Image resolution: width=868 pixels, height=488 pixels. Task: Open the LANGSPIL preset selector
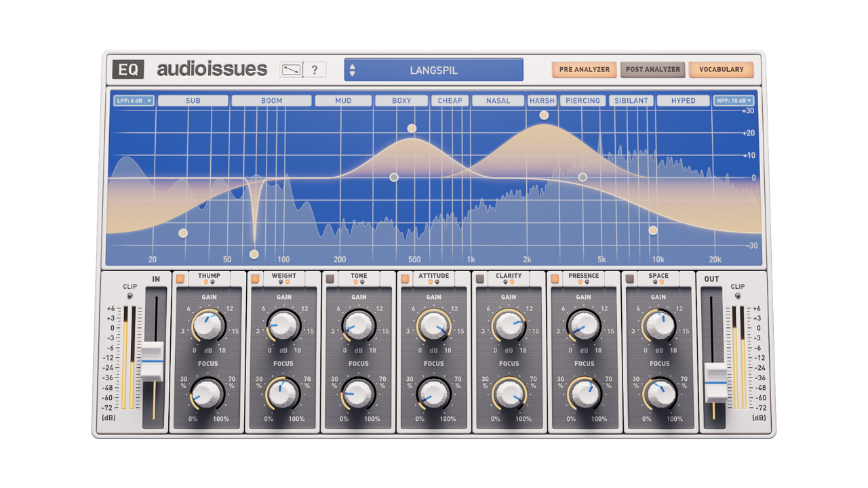coord(434,70)
